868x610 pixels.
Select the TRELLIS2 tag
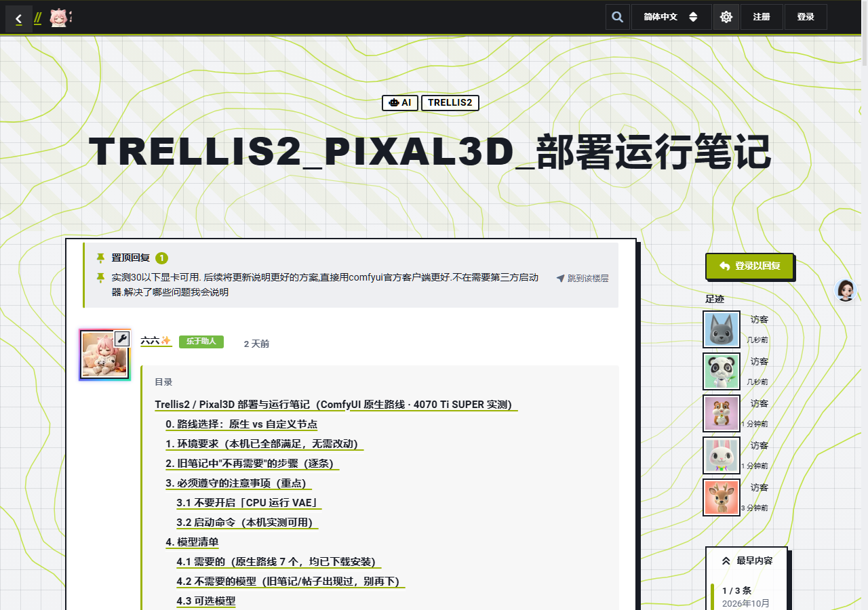click(x=450, y=103)
